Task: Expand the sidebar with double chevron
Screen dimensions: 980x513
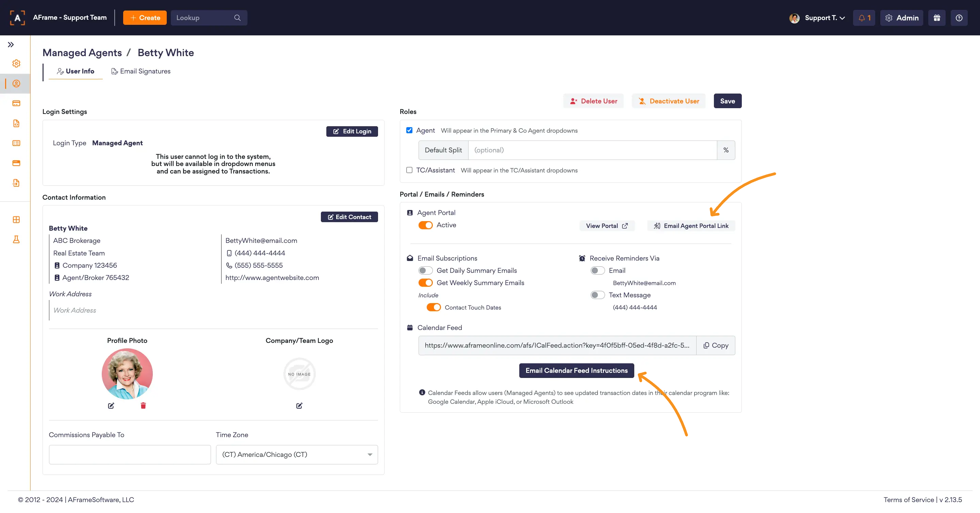Action: (11, 45)
